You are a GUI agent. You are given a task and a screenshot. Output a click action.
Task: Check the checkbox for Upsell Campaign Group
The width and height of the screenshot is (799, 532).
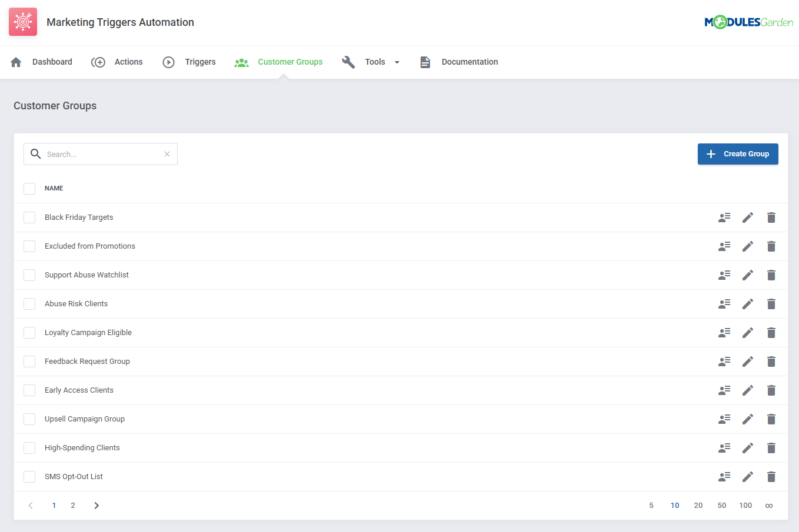[x=29, y=419]
